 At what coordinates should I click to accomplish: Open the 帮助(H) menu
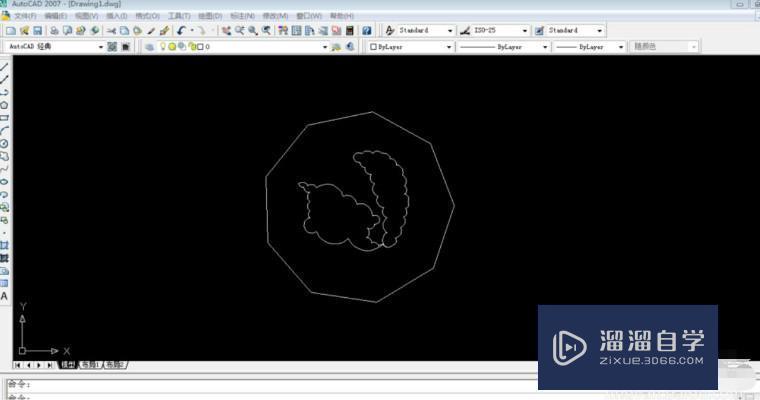coord(342,16)
